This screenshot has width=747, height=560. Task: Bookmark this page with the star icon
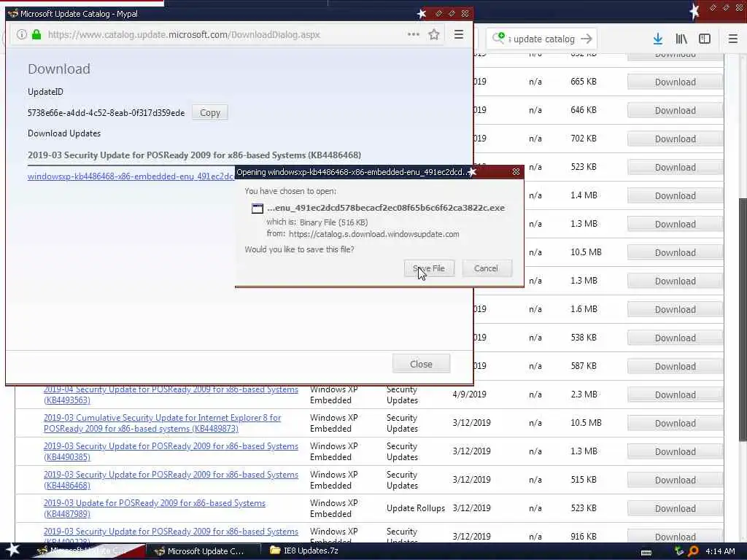tap(433, 34)
